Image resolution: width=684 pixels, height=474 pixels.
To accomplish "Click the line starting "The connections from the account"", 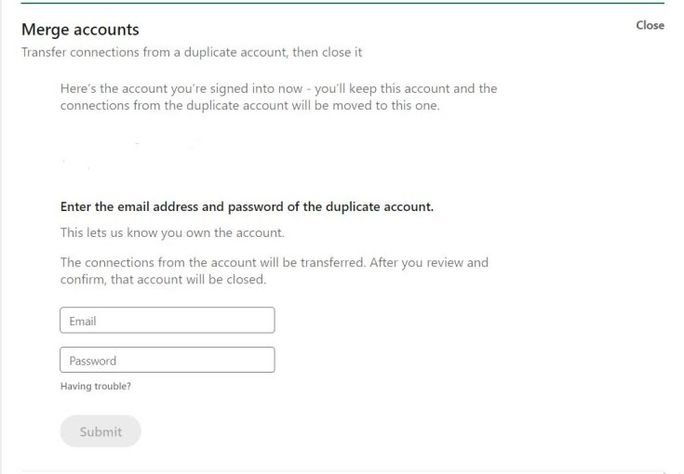I will click(274, 263).
